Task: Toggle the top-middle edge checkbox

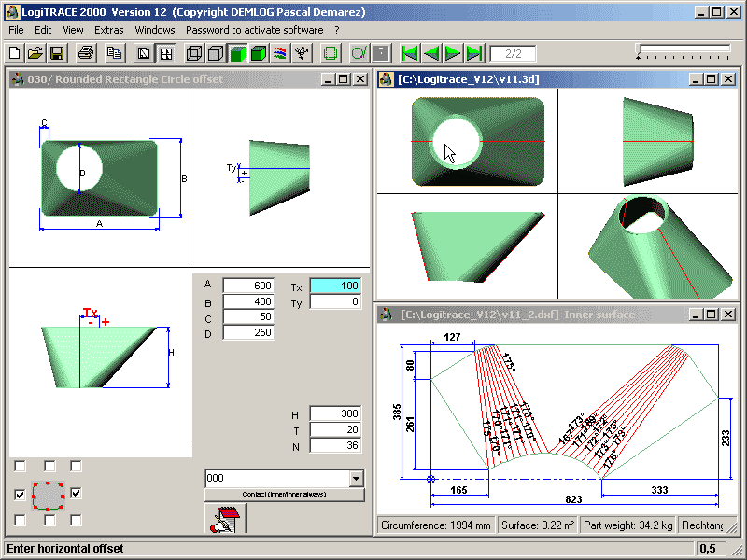Action: pos(49,466)
